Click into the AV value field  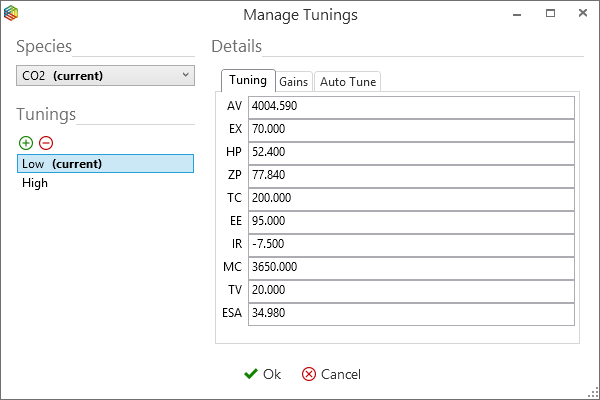410,106
